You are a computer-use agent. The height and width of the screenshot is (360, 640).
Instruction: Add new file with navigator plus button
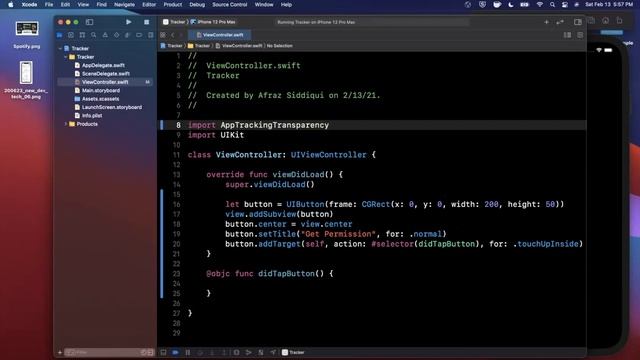(x=60, y=352)
